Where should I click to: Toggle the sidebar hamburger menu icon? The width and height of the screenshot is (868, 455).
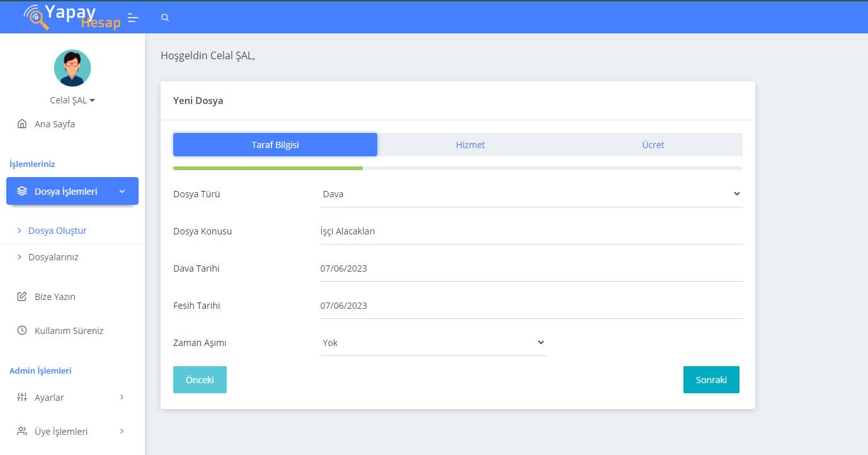click(x=133, y=18)
